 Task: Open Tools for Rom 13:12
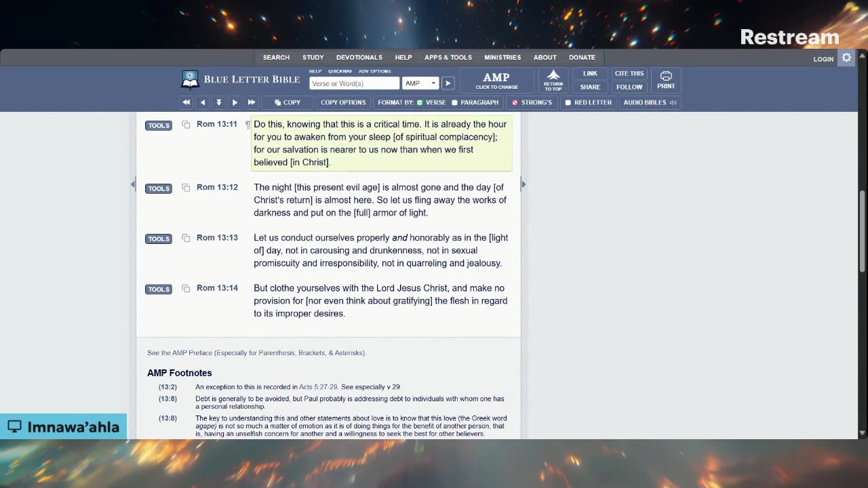coord(159,188)
